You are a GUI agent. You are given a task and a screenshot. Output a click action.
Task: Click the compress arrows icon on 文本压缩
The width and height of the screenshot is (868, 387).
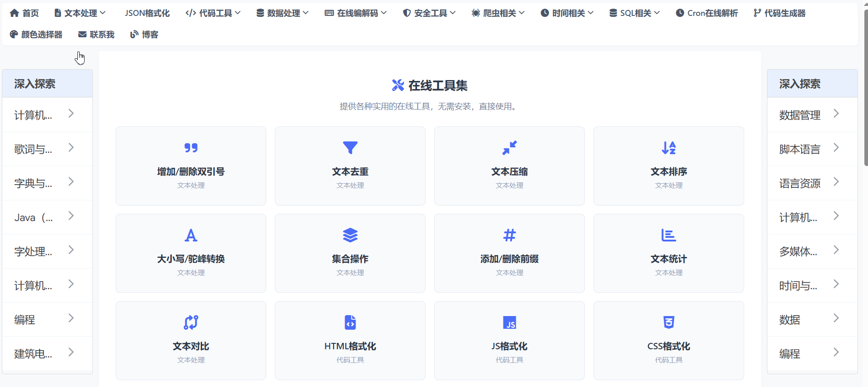509,148
